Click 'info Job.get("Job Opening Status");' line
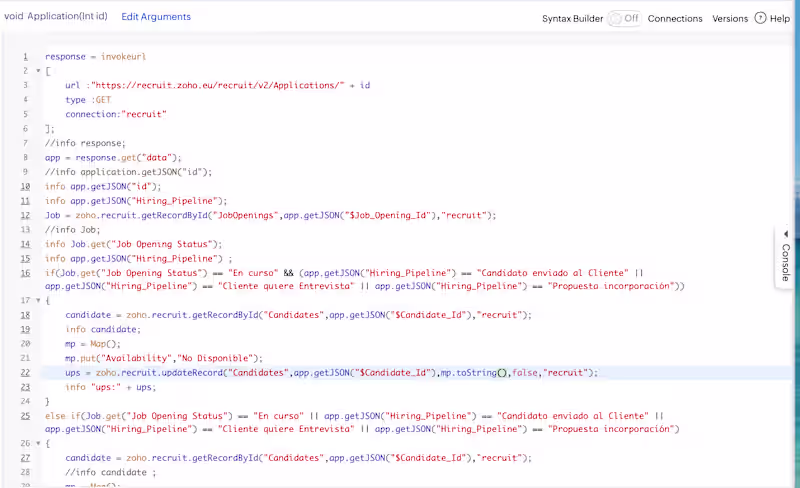The image size is (800, 488). pos(134,244)
